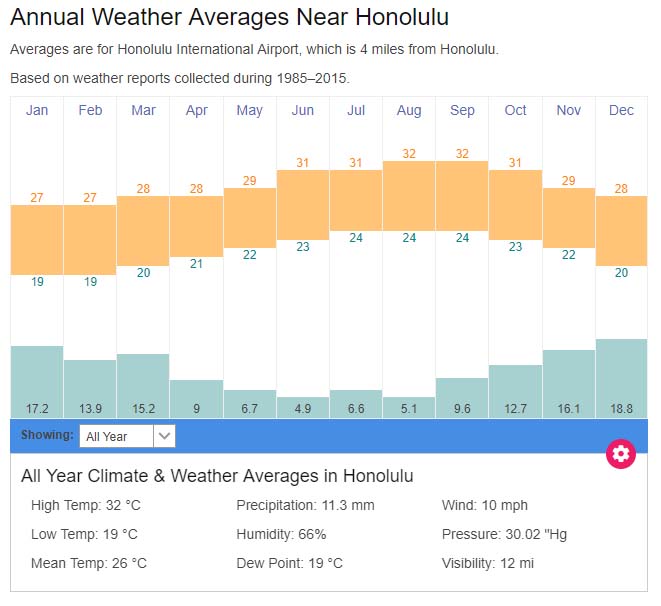Click the August orange temperature bar
The height and width of the screenshot is (606, 661).
click(x=409, y=195)
